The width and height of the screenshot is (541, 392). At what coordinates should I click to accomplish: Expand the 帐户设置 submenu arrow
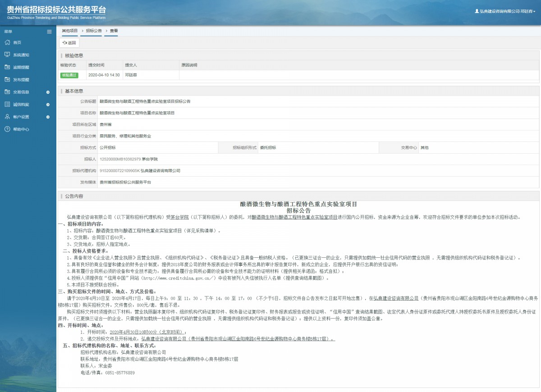pyautogui.click(x=48, y=117)
